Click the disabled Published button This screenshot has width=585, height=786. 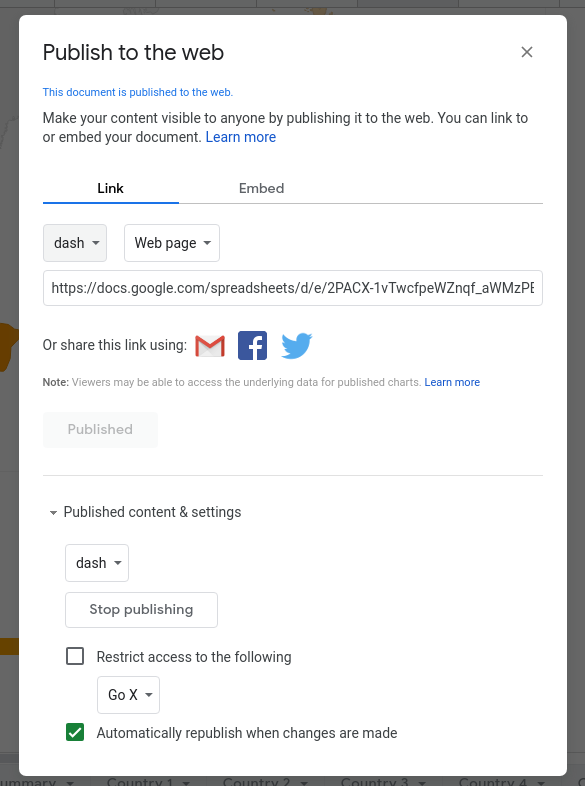(x=100, y=430)
